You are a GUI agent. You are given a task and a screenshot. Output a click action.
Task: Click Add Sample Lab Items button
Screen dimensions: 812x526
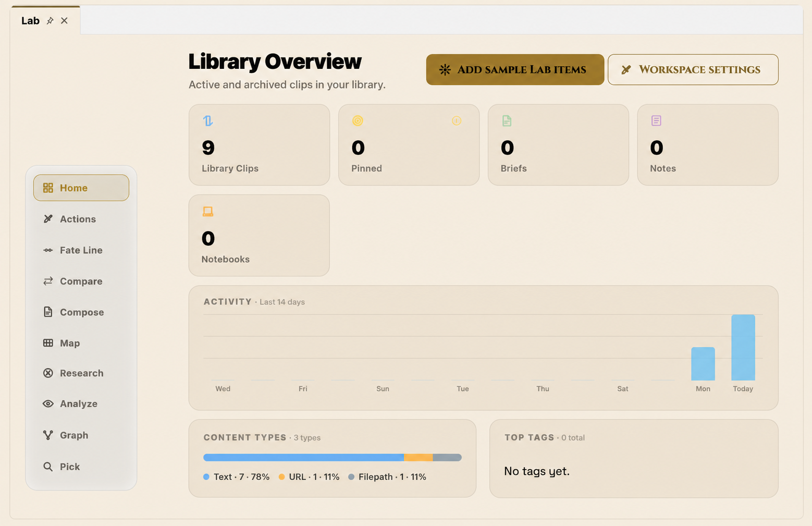(515, 70)
